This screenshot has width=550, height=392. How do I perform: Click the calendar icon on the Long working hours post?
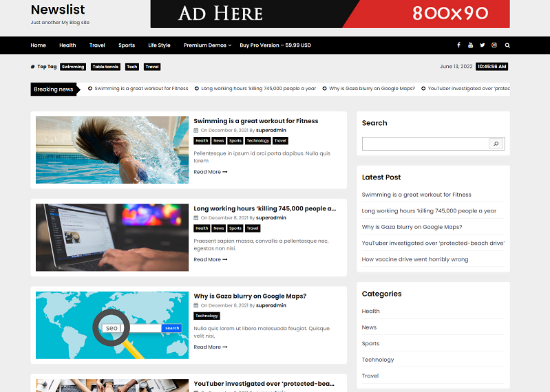[196, 218]
